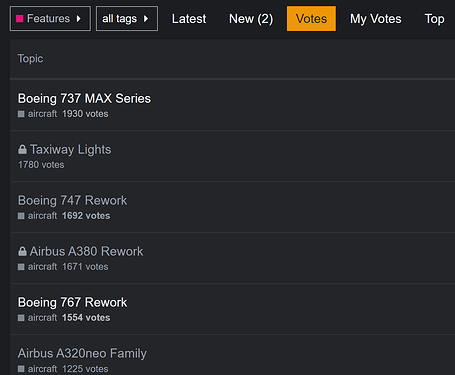The image size is (455, 375).
Task: Open the Features category dropdown
Action: pos(50,19)
